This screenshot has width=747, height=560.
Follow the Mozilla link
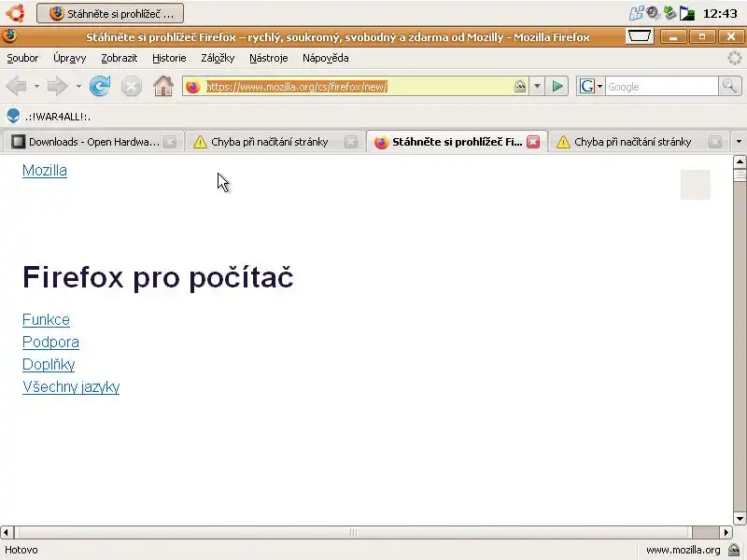[x=45, y=171]
